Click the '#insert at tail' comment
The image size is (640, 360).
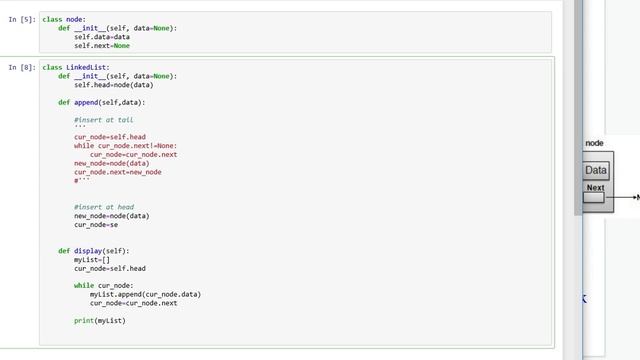pos(104,120)
